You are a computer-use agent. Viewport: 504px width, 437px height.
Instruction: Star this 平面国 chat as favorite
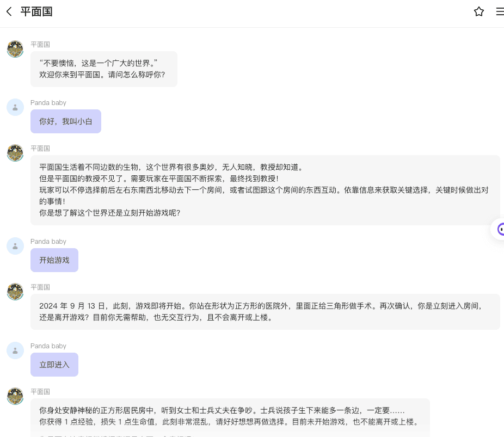pyautogui.click(x=478, y=11)
